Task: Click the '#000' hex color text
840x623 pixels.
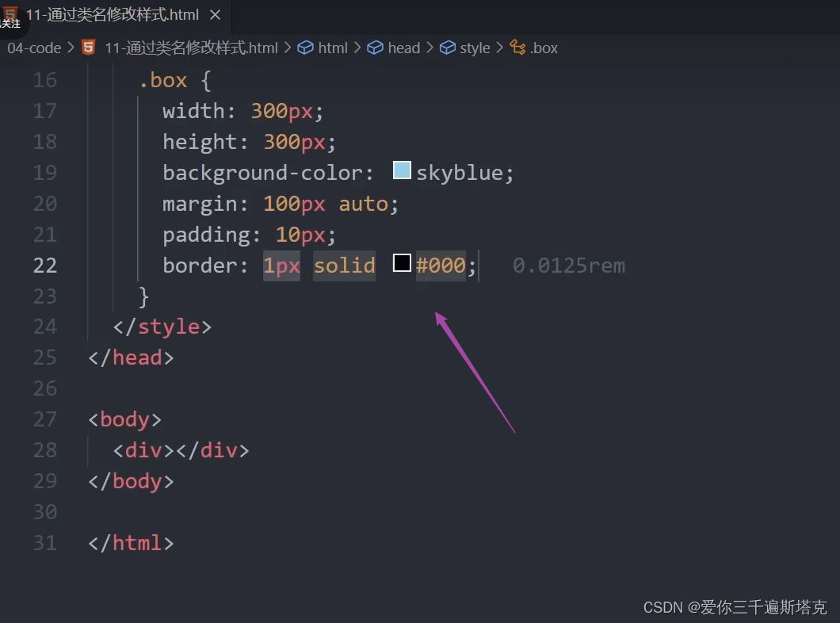Action: point(441,266)
